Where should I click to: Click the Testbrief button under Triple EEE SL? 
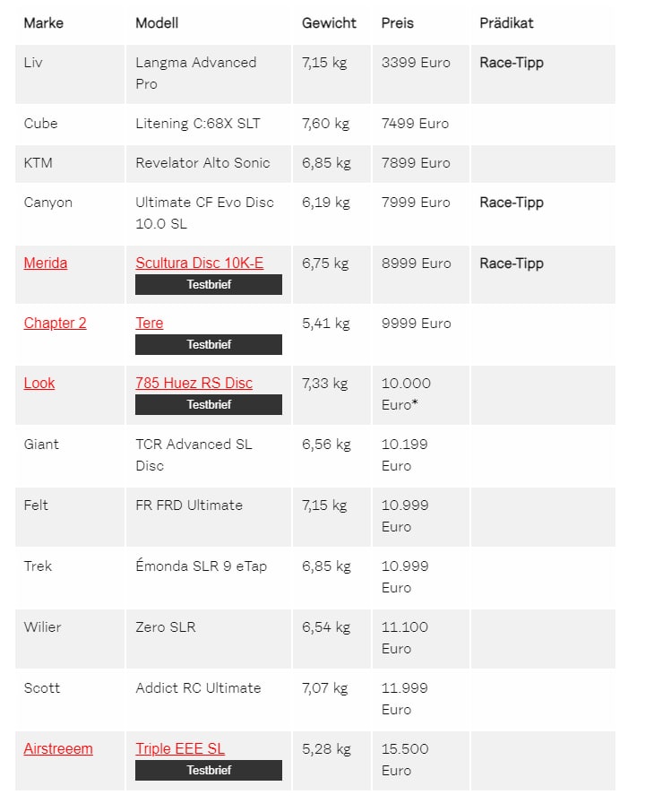click(209, 770)
